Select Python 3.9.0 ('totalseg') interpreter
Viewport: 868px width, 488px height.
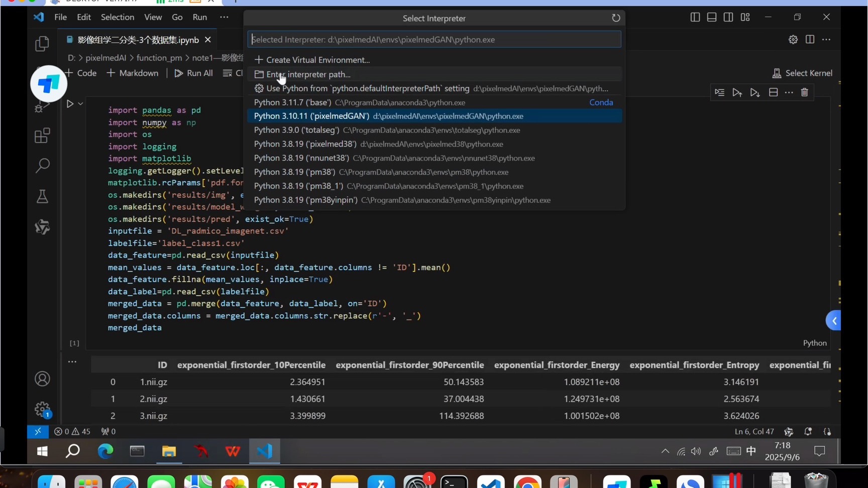(435, 130)
